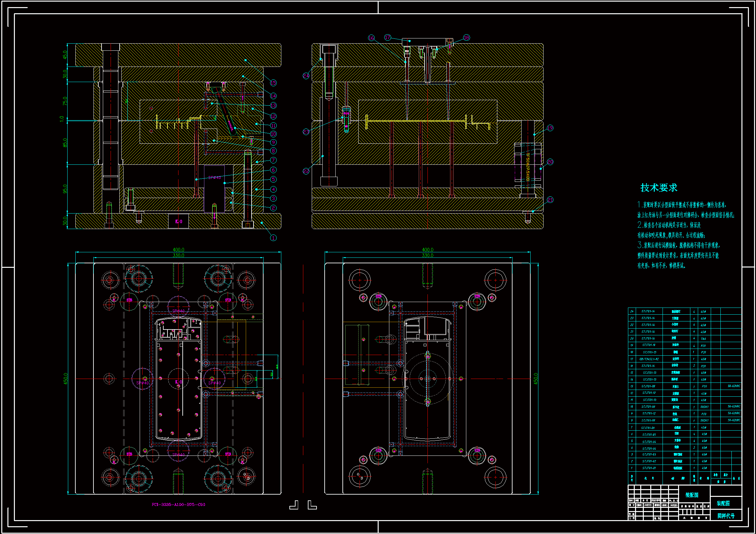This screenshot has width=756, height=534.
Task: Click balloon callout number 21
Action: coord(550,200)
